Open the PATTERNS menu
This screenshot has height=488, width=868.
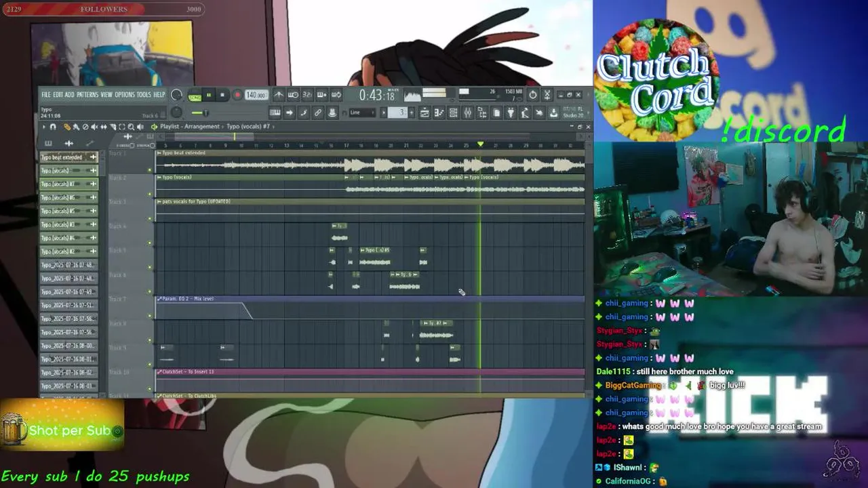87,94
